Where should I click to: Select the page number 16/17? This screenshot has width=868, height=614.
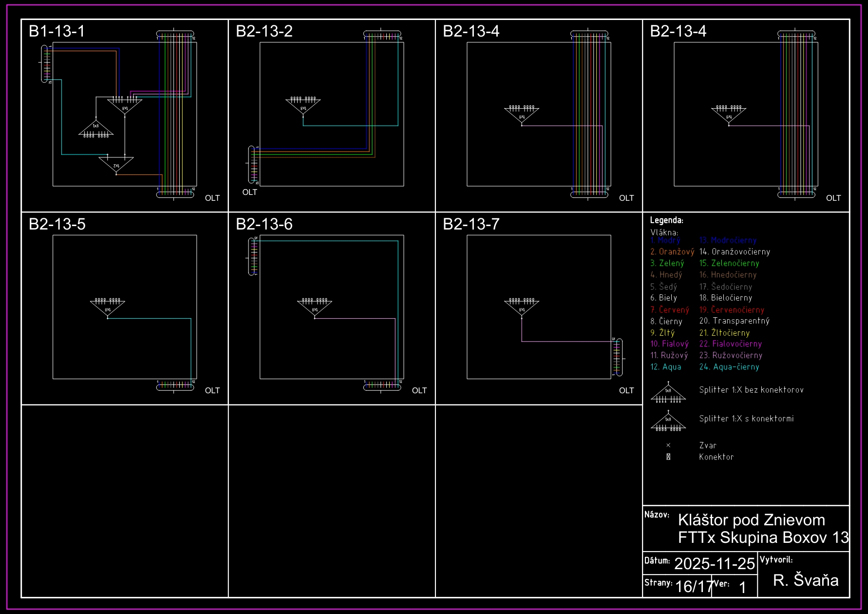pos(694,586)
